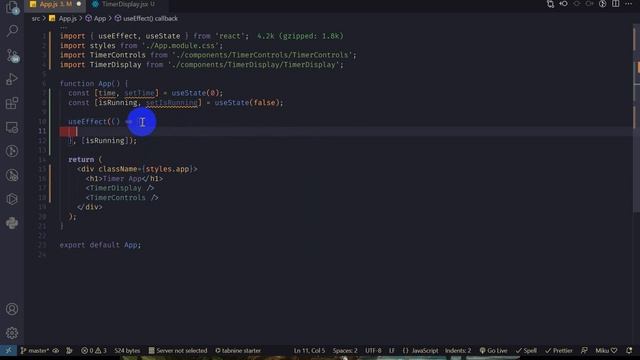Click the vertical scrollbar of the editor
This screenshot has height=360, width=640.
tap(636, 118)
